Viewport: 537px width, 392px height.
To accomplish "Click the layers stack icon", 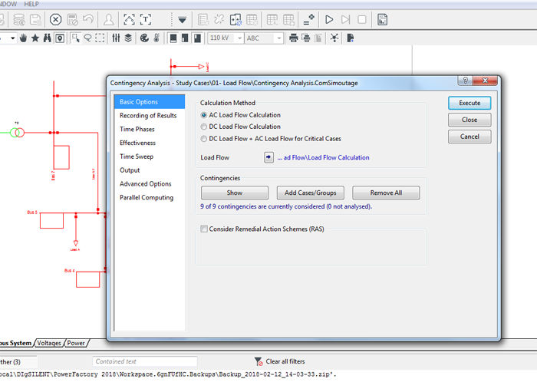I will pyautogui.click(x=127, y=38).
